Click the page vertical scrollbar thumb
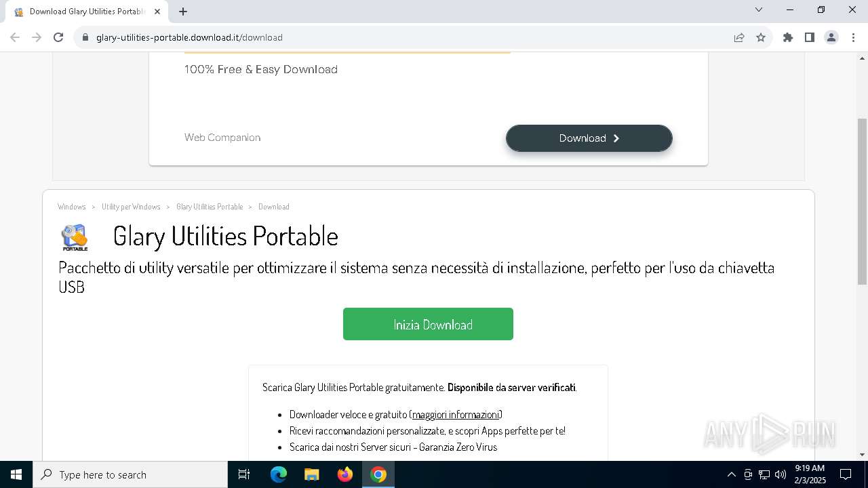This screenshot has width=868, height=488. click(x=863, y=201)
